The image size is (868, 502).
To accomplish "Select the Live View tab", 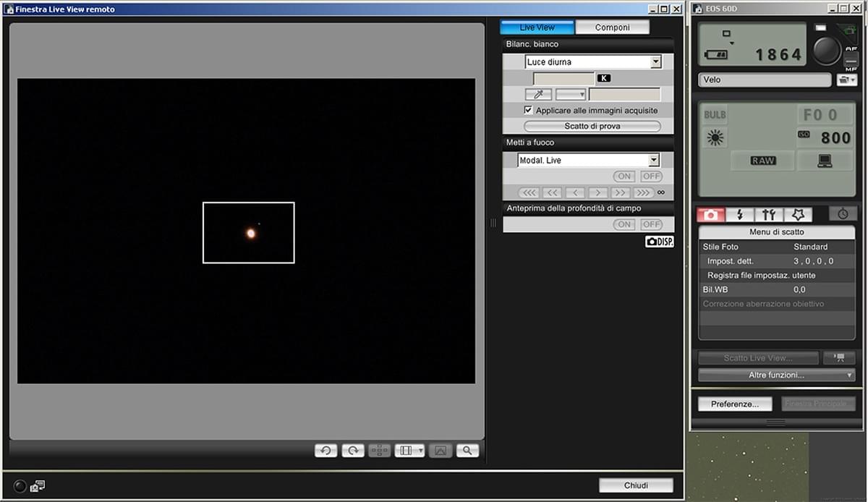I will click(537, 27).
